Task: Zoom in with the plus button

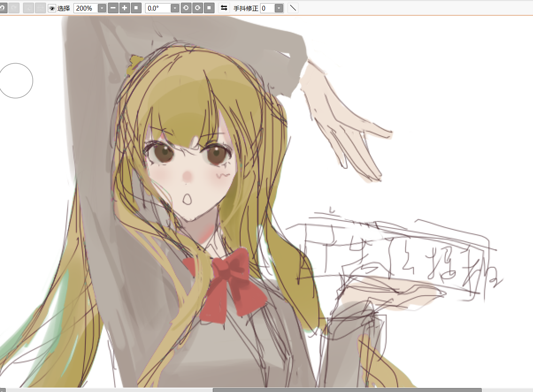Action: (125, 8)
